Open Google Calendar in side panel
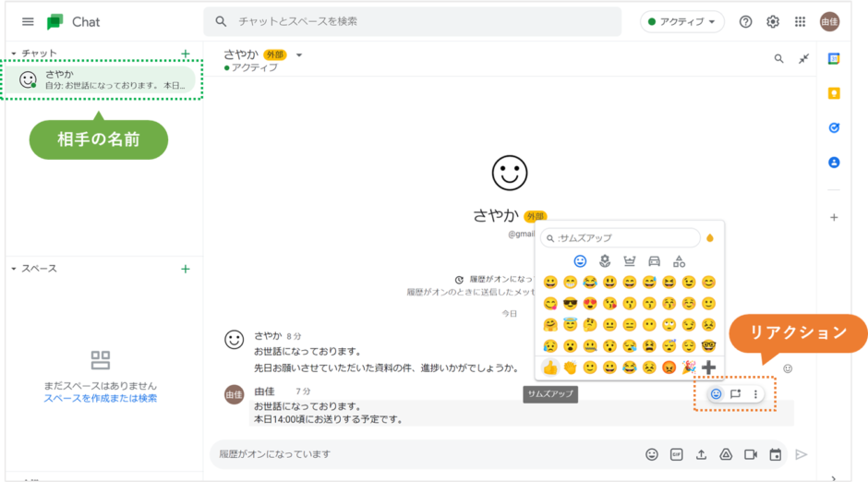 834,59
